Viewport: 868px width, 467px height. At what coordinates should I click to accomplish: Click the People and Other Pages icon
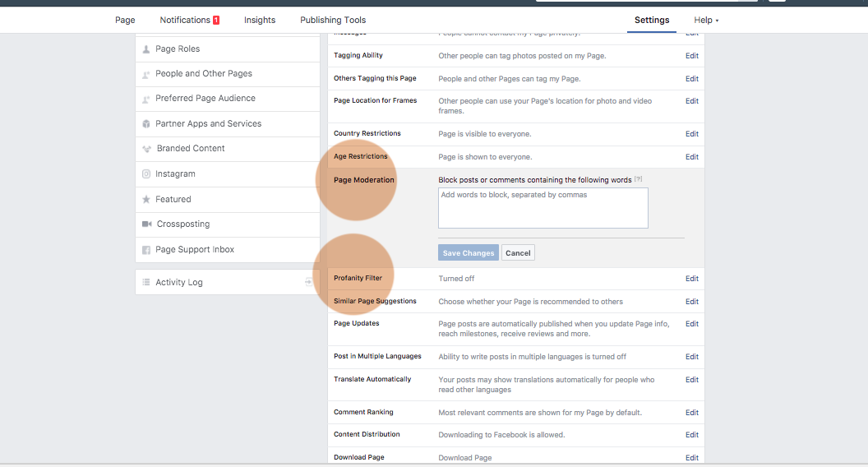tap(146, 74)
